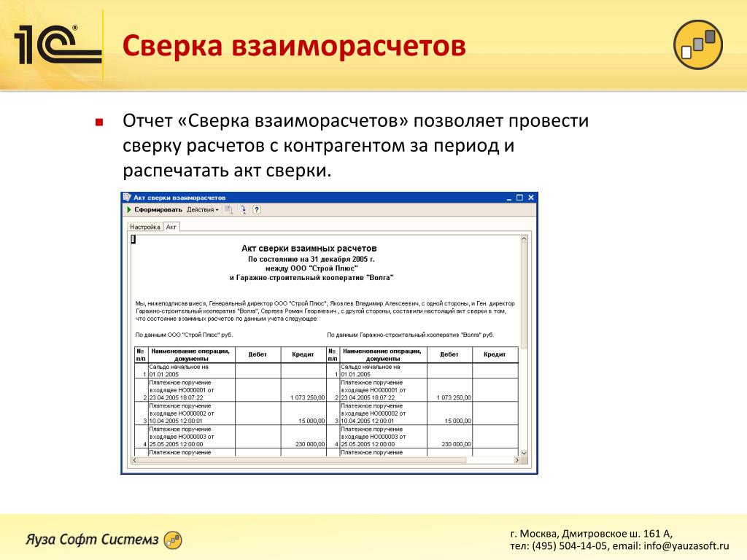Viewport: 747px width, 560px height.
Task: Click the left table Дебет column header
Action: tap(258, 355)
